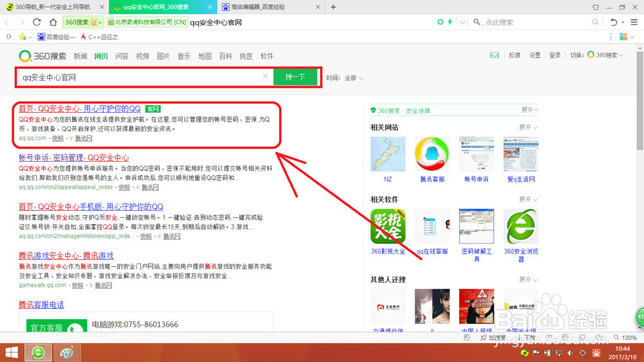Expand the 其他人还搜 section
Screen dimensions: 644x362
coord(528,280)
